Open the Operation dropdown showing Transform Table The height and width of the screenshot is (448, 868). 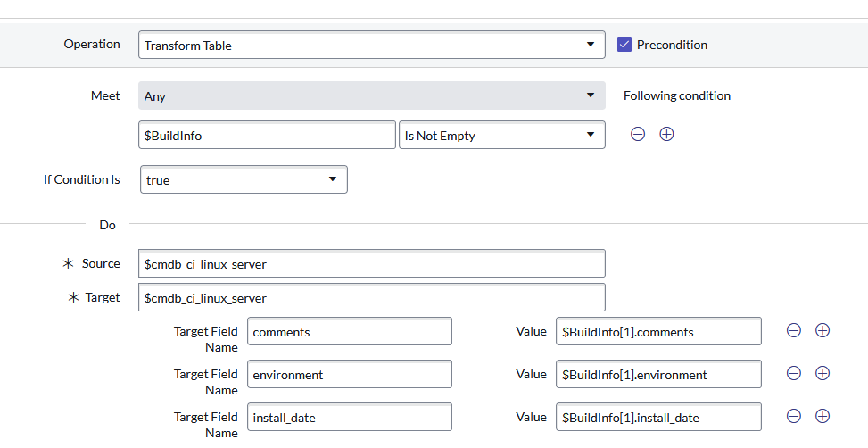click(x=371, y=46)
